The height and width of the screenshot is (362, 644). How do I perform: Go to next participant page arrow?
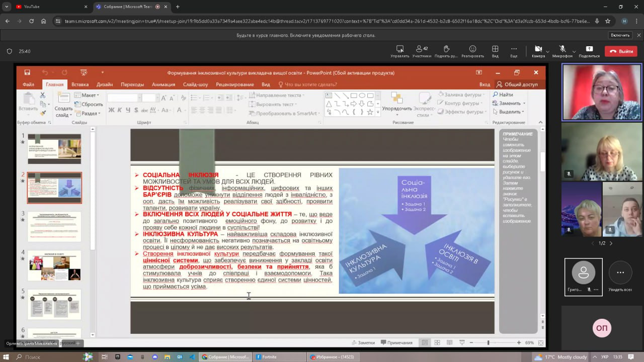(x=611, y=243)
